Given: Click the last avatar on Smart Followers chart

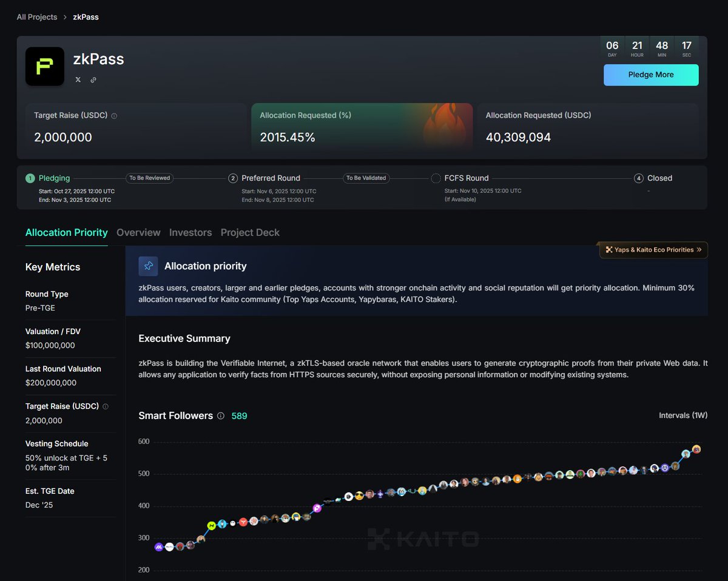Looking at the screenshot, I should 696,449.
